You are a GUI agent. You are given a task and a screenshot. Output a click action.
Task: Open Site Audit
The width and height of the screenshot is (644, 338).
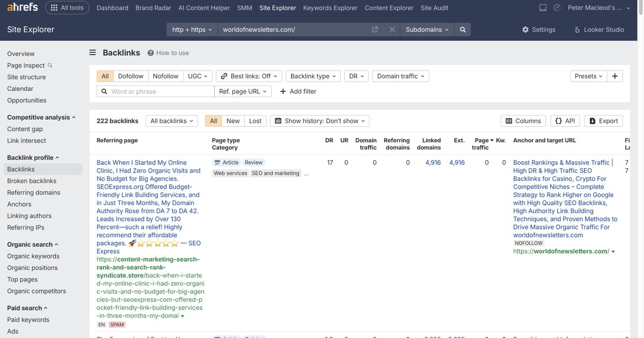[434, 8]
